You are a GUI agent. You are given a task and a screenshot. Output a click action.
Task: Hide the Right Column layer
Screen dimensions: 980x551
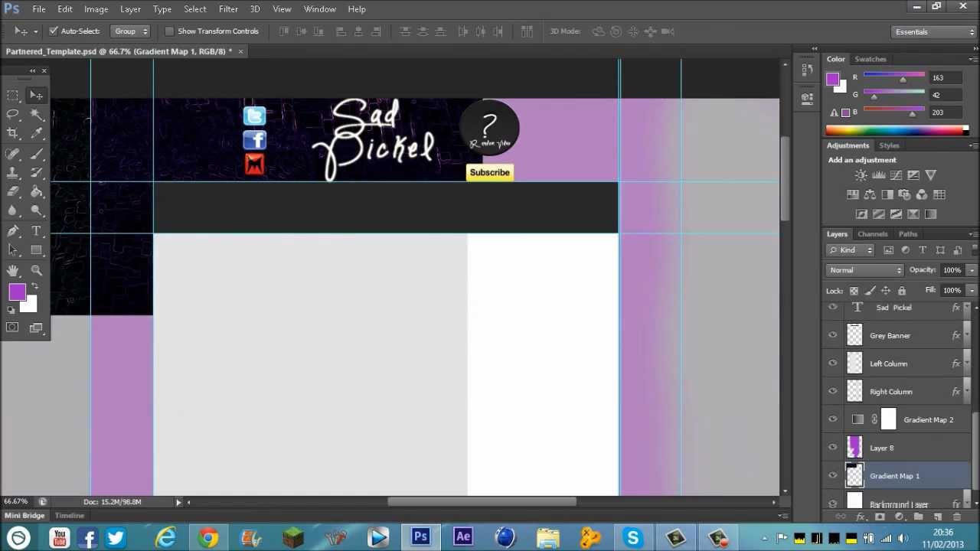point(833,391)
